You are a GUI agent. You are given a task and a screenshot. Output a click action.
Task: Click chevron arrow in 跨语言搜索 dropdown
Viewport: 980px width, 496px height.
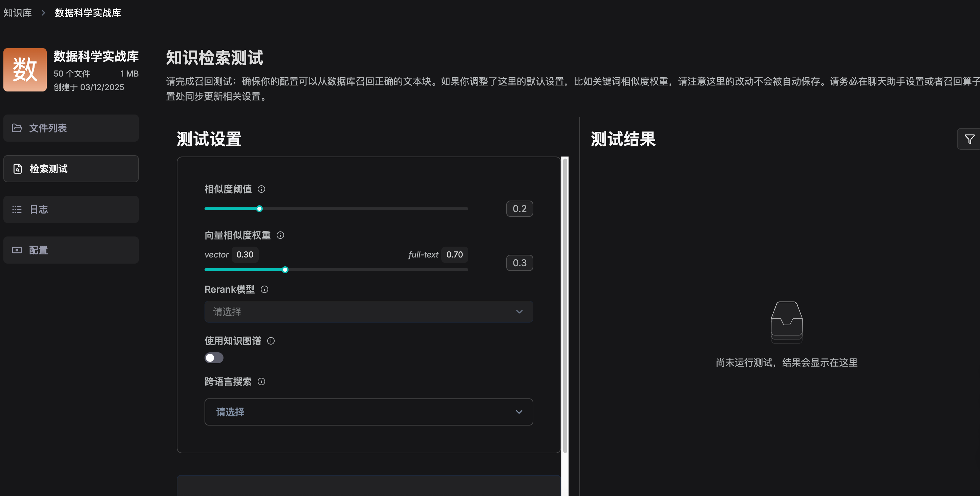(x=519, y=412)
